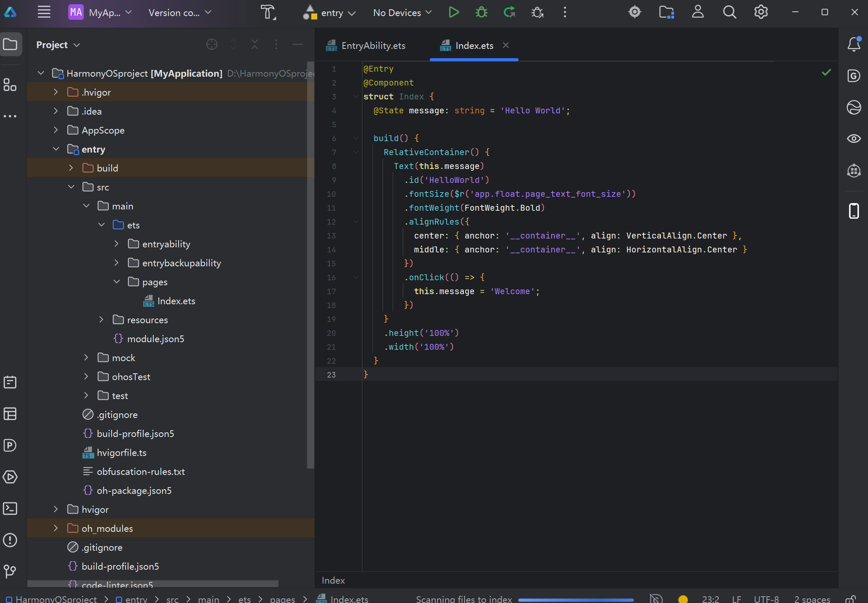868x603 pixels.
Task: Open the No Devices dropdown
Action: [x=402, y=13]
